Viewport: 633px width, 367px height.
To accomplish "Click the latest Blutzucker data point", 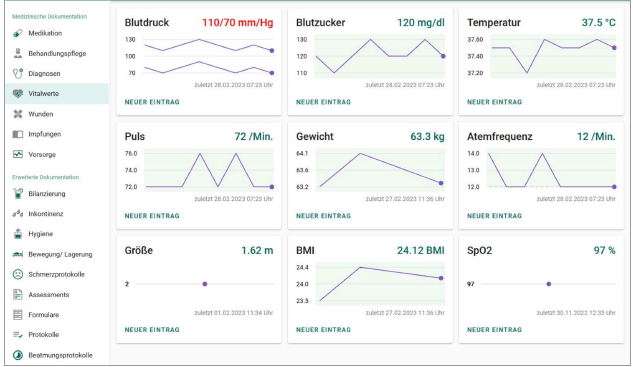I will (443, 56).
